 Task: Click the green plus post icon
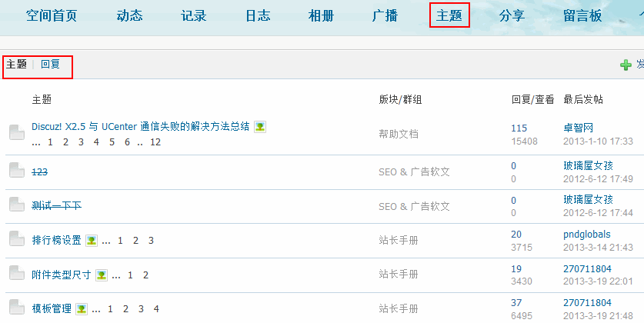[626, 65]
